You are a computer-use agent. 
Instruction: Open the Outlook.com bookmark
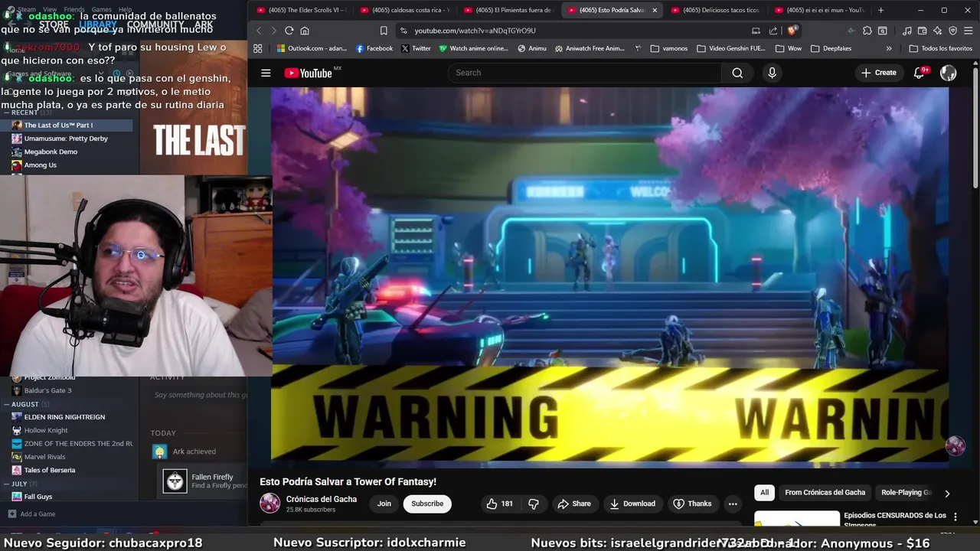click(312, 48)
